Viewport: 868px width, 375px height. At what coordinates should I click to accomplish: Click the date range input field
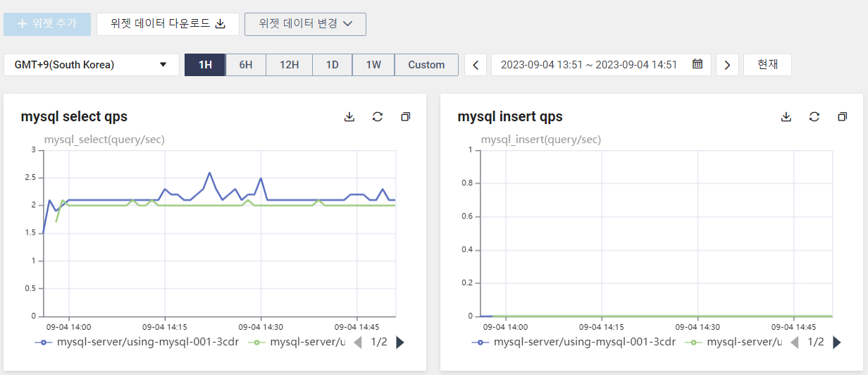coord(601,65)
